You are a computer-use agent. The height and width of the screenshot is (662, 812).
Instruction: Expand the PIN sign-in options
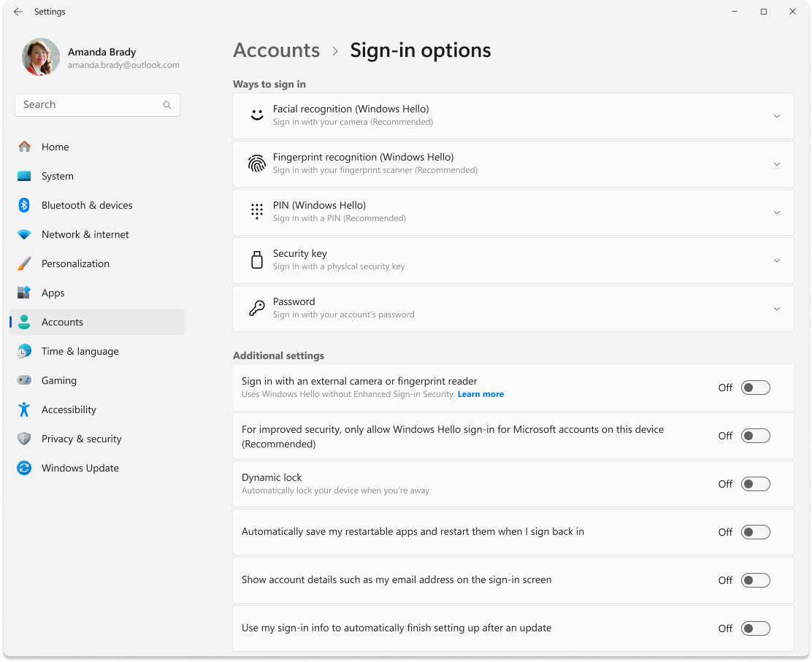tap(776, 212)
